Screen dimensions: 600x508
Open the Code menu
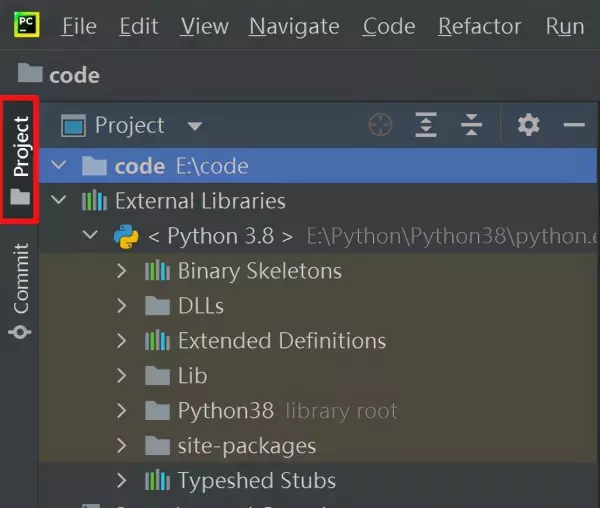pos(389,26)
